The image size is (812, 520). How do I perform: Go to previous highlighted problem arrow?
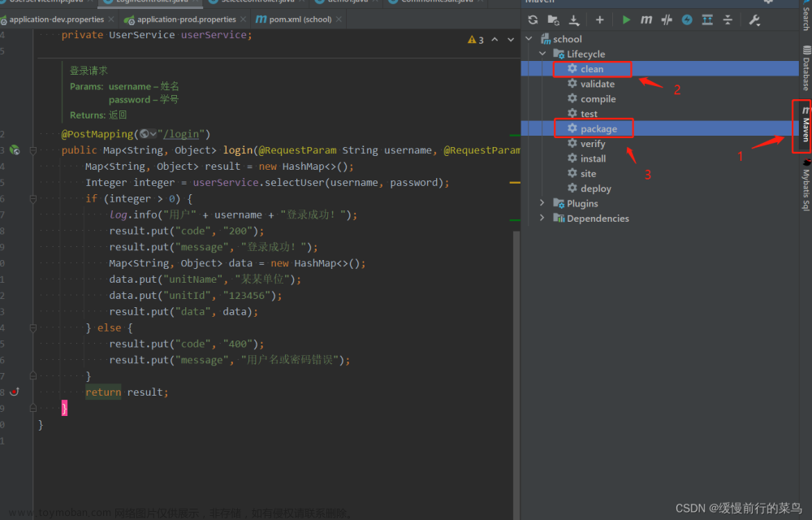pos(495,39)
